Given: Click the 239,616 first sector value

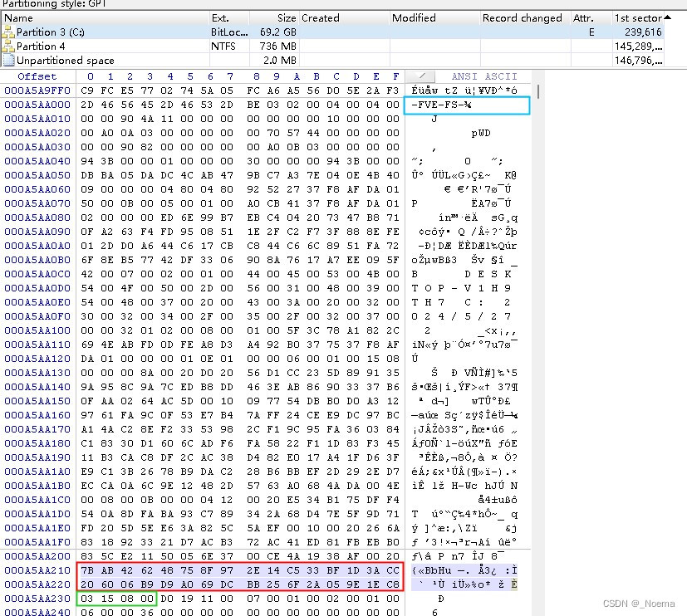Looking at the screenshot, I should click(x=643, y=32).
